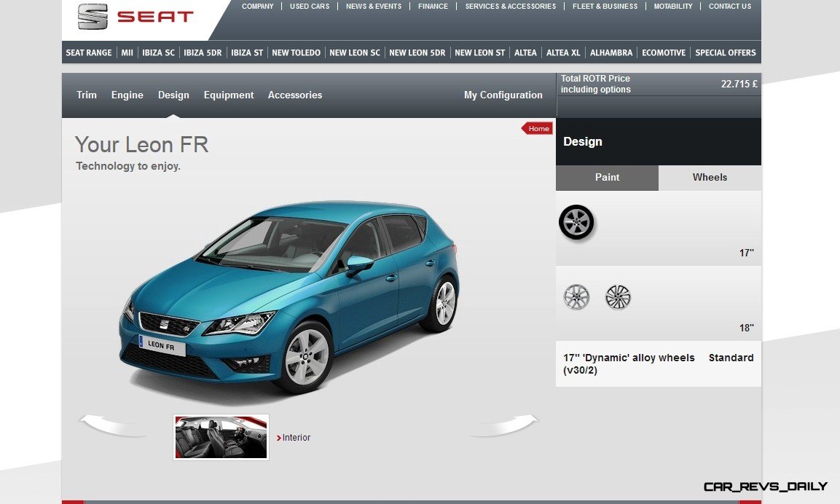Viewport: 840px width, 504px height.
Task: Open the Accessories configuration step
Action: [295, 95]
